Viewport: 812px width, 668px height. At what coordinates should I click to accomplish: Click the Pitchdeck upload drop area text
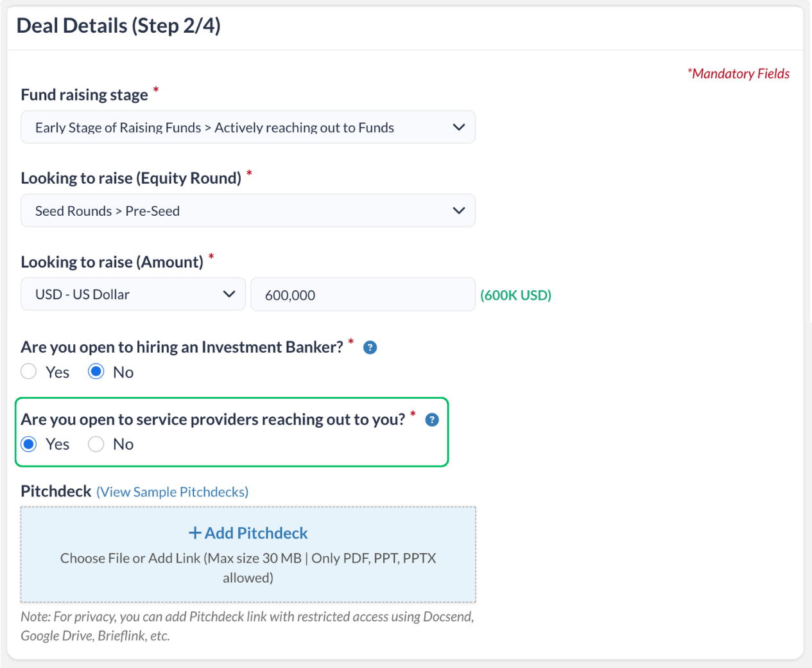(x=248, y=568)
